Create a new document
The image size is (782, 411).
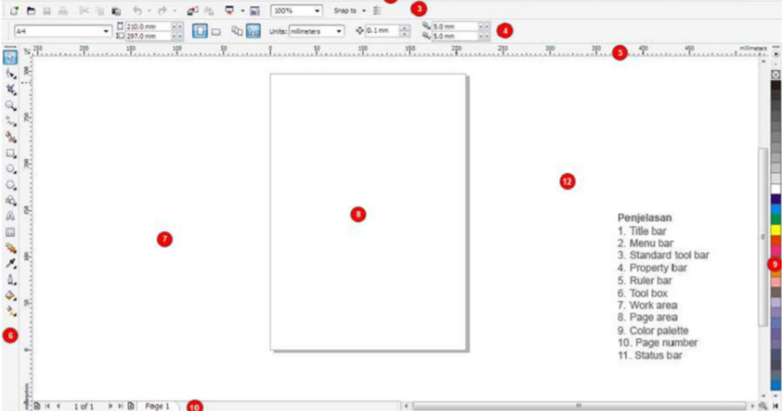pos(14,10)
